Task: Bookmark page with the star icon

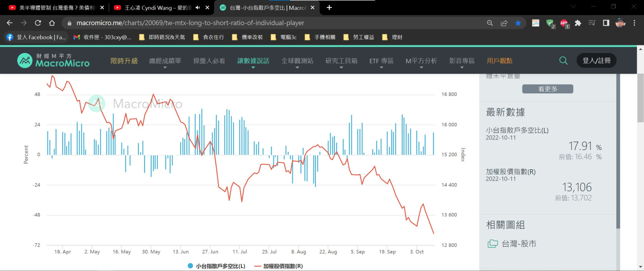Action: coord(518,23)
